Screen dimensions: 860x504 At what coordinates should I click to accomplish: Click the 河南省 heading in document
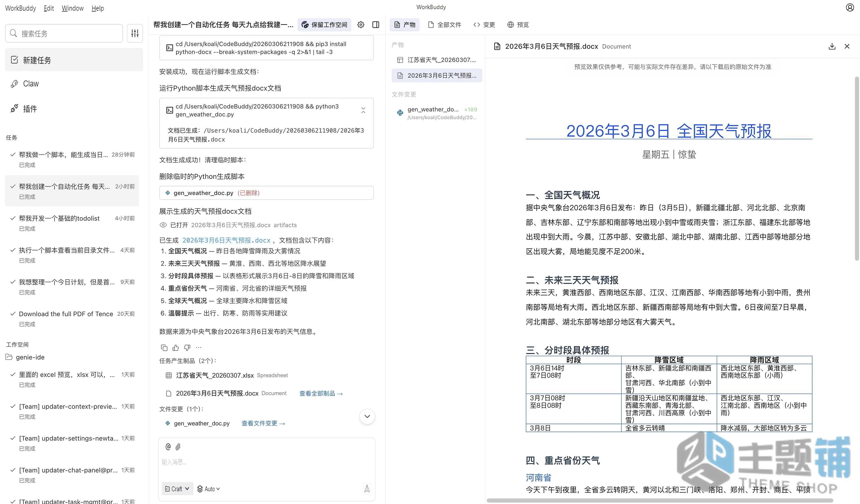[x=538, y=477]
